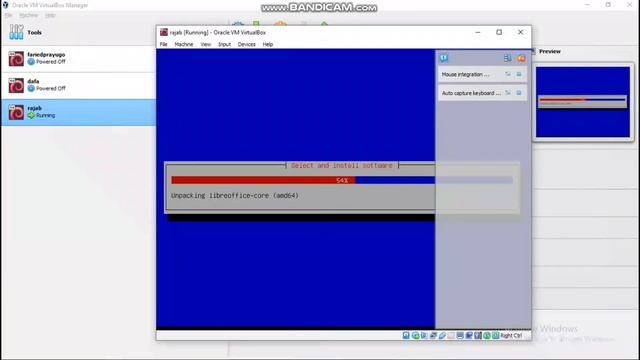Click the hard disk activity indicator
This screenshot has height=360, width=640.
click(x=406, y=336)
